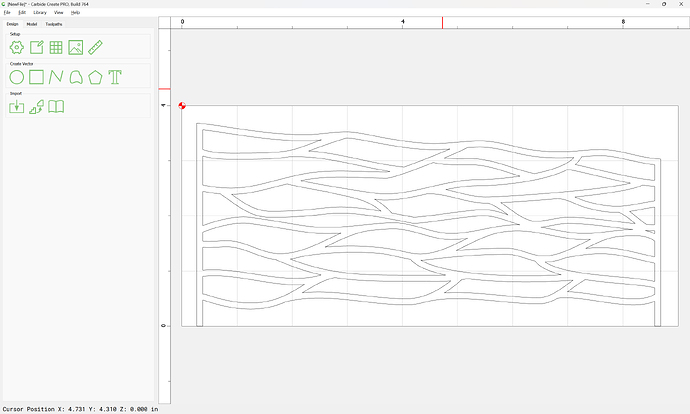Click the Import file icon
This screenshot has width=690, height=414.
click(16, 107)
